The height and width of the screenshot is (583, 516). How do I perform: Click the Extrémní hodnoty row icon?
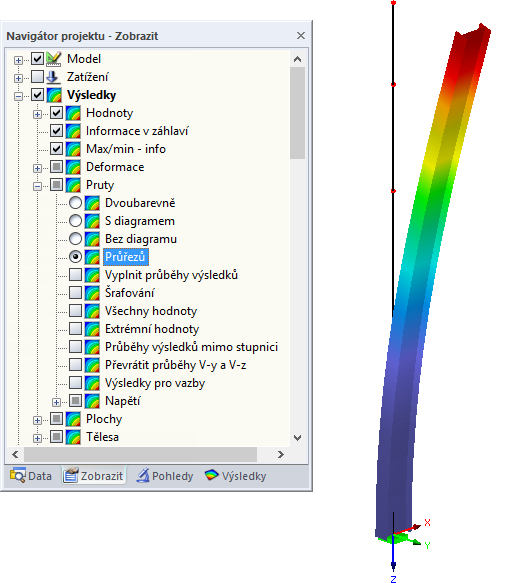92,329
